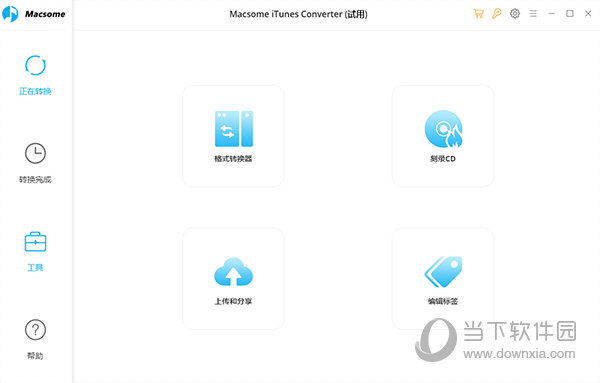Click the key register icon
Image resolution: width=600 pixels, height=383 pixels.
(x=497, y=14)
